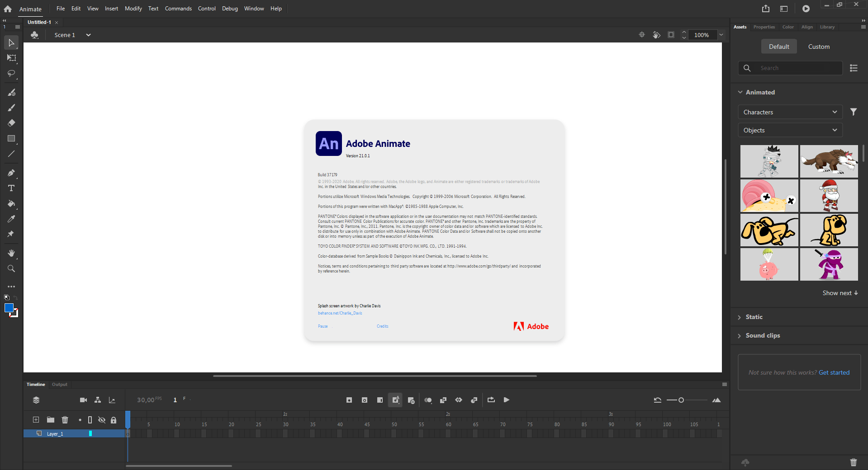Expand the Sound clips section
The height and width of the screenshot is (470, 868).
point(740,336)
